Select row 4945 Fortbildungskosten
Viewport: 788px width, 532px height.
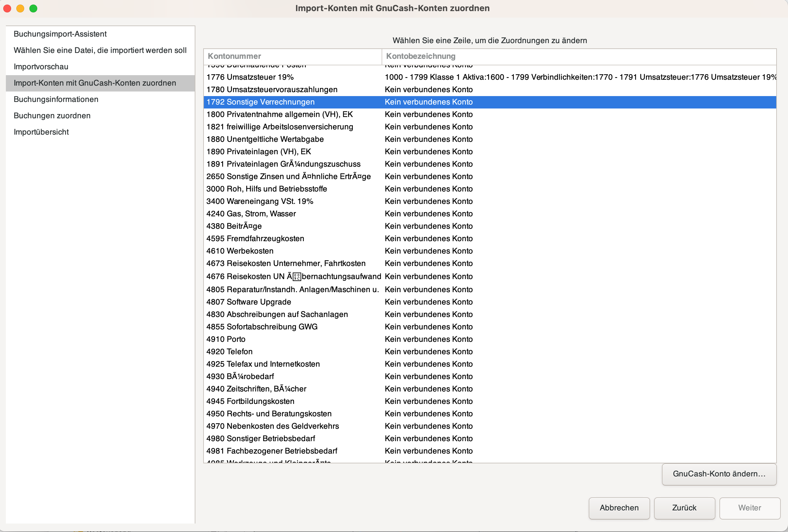(x=490, y=402)
